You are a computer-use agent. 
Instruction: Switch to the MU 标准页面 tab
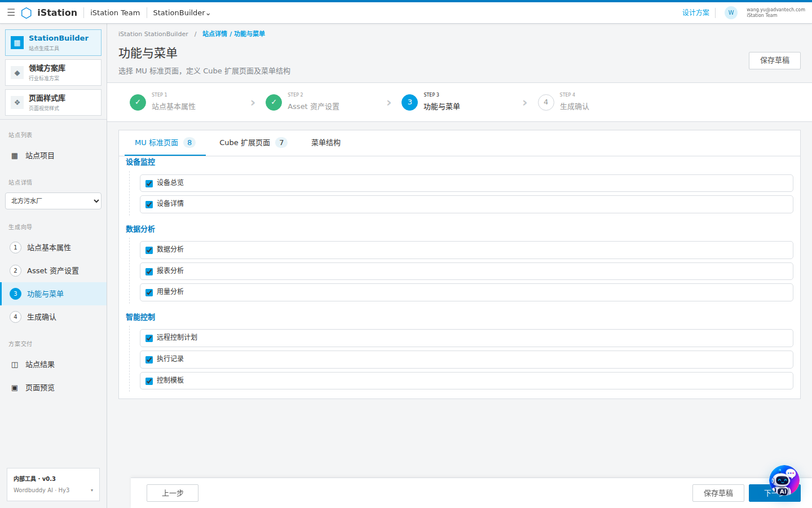click(165, 143)
